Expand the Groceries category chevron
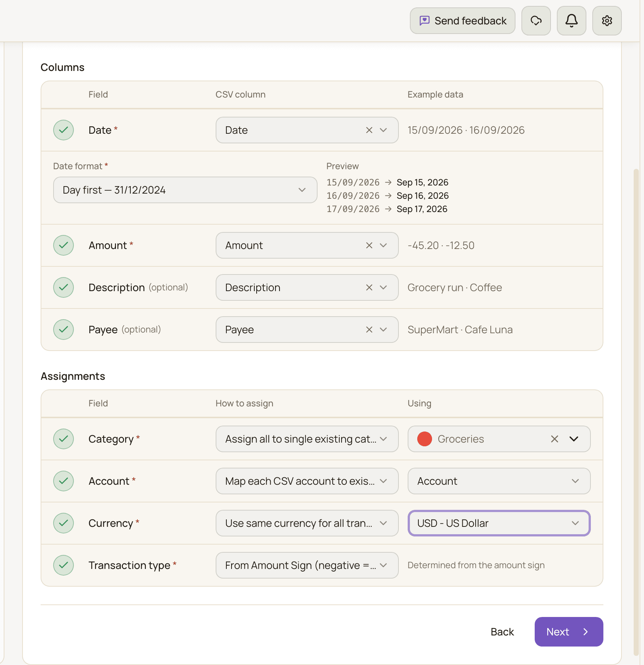Viewport: 644px width, 665px height. pyautogui.click(x=574, y=439)
